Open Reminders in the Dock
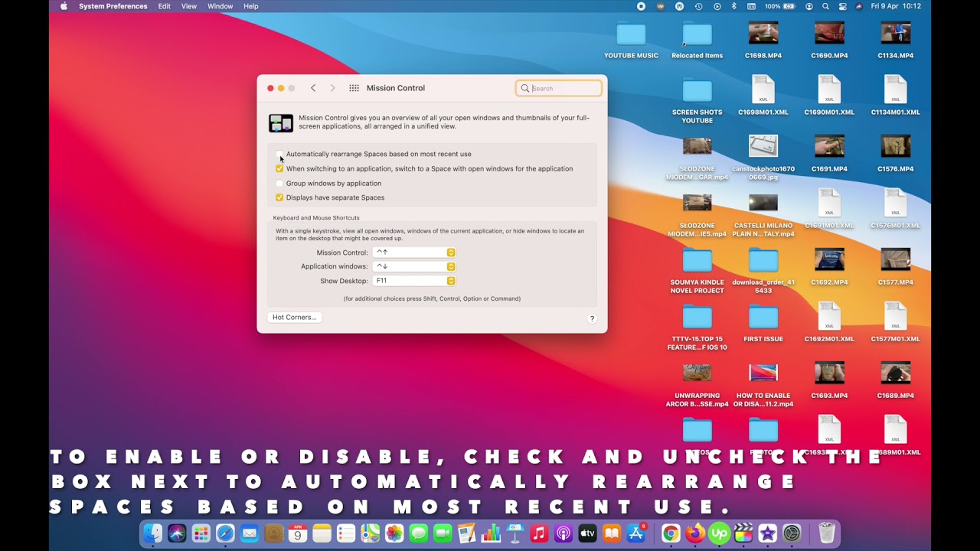Image resolution: width=980 pixels, height=551 pixels. point(346,533)
